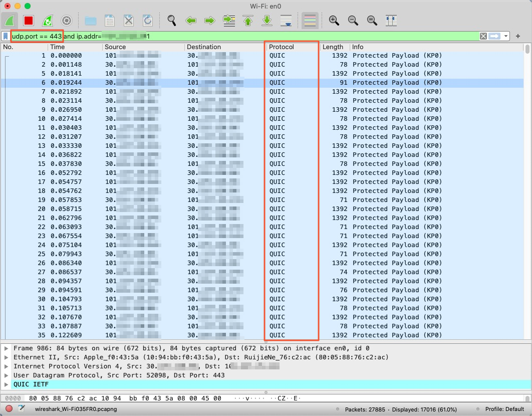Add a filter button with the plus
Viewport: 532px width, 416px height.
518,36
